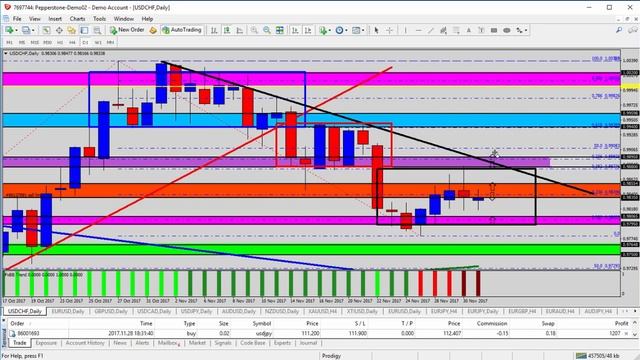Viewport: 640px width, 360px height.
Task: Toggle AutoTrading on or off
Action: click(182, 30)
